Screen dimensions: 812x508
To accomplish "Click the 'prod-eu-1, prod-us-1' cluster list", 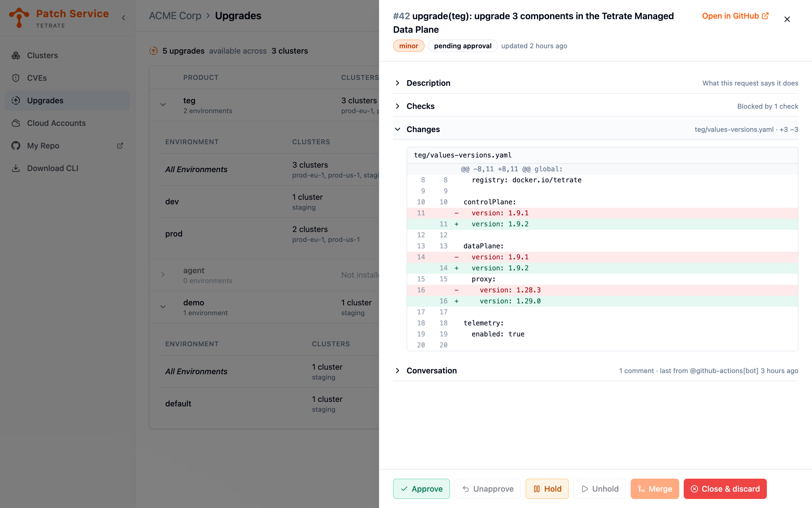I will tap(326, 240).
